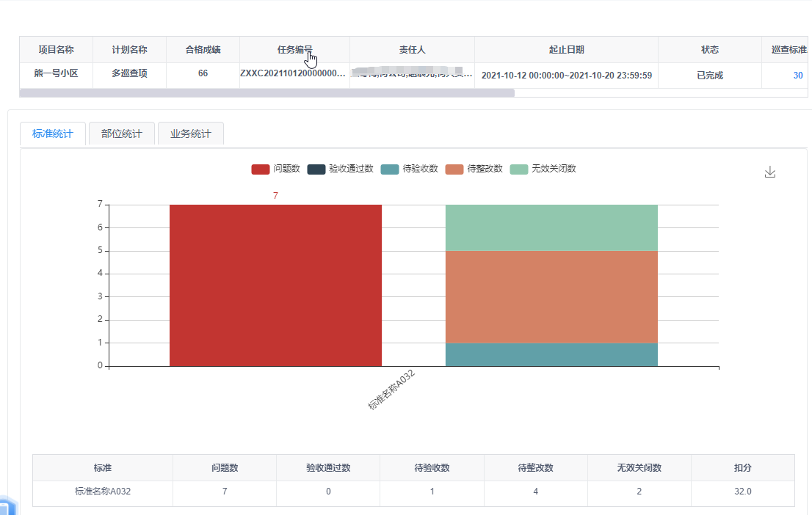Download the chart as image
The width and height of the screenshot is (812, 515).
coord(769,172)
